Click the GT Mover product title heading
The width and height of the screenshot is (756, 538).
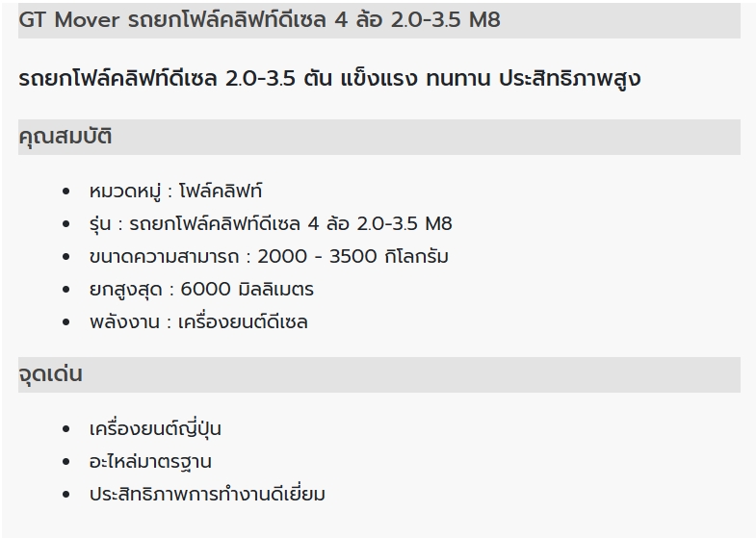pyautogui.click(x=259, y=20)
